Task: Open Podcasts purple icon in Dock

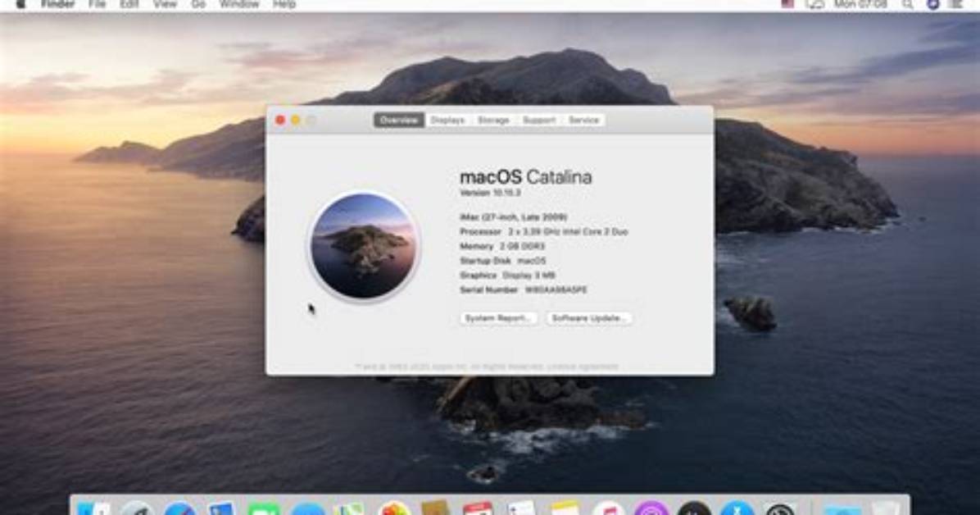Action: pos(651,508)
